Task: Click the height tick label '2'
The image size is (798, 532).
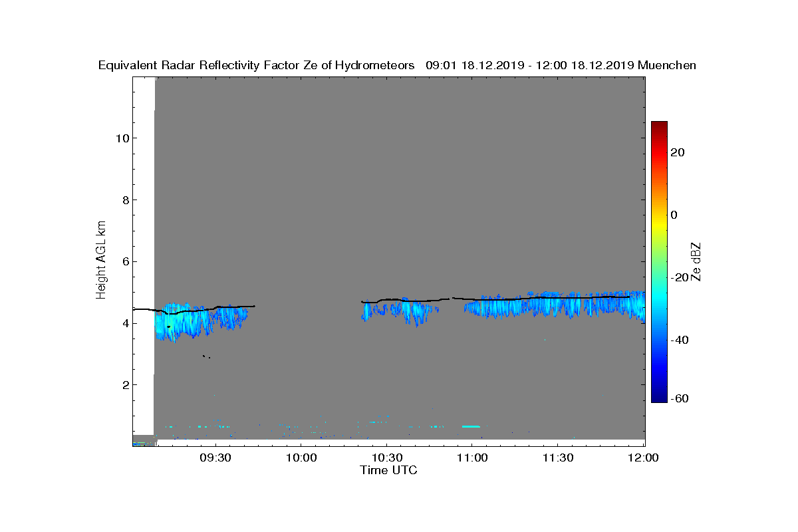Action: 124,385
